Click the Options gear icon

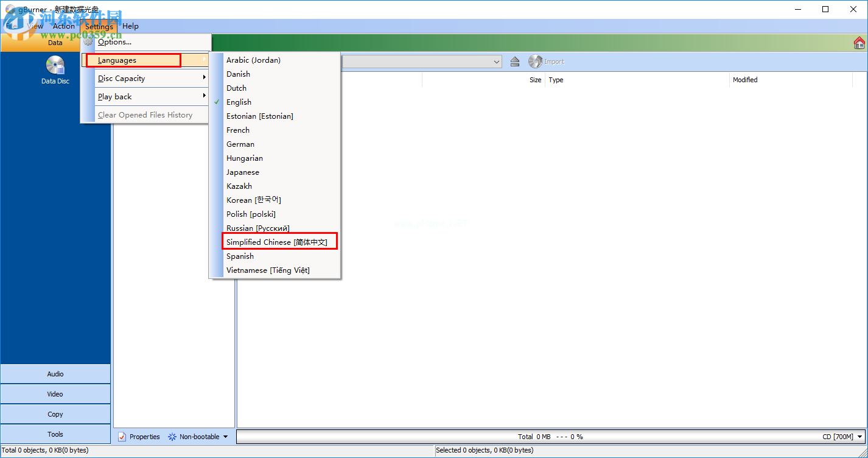(x=89, y=42)
